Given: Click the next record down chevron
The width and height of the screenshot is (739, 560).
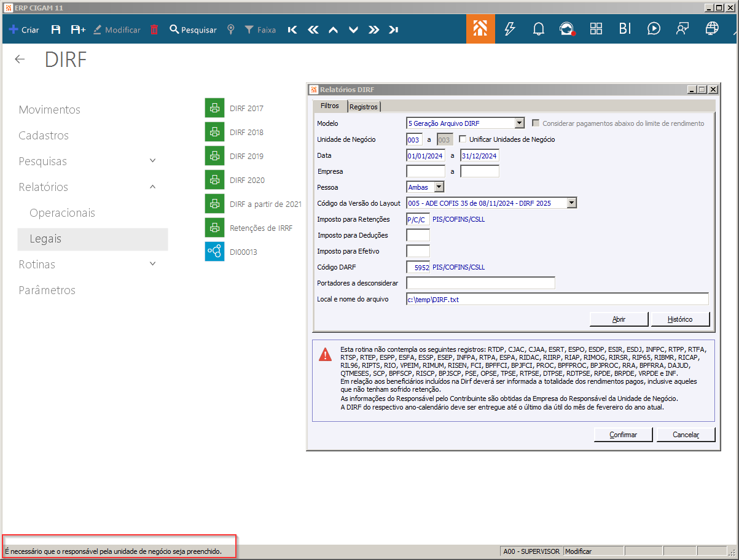Looking at the screenshot, I should point(353,29).
